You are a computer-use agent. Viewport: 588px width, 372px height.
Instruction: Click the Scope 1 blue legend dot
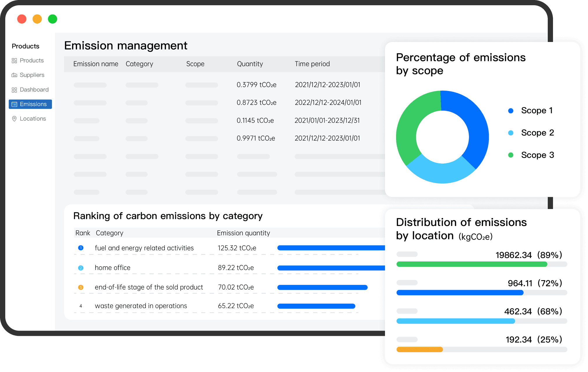(510, 110)
